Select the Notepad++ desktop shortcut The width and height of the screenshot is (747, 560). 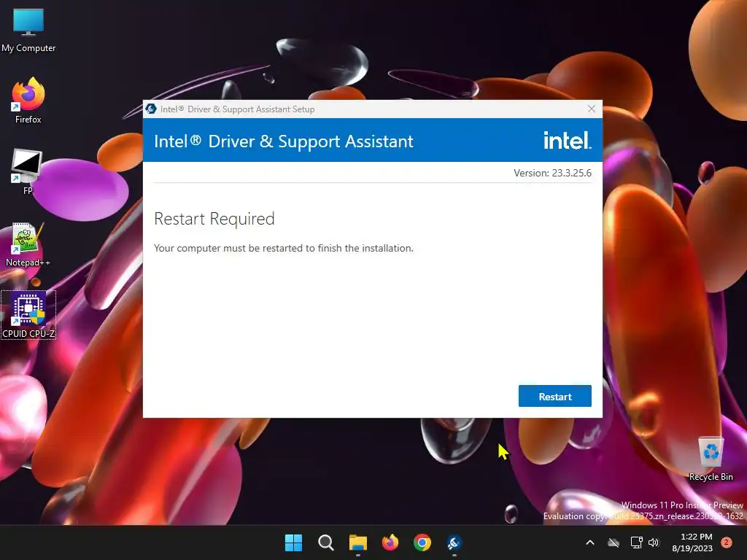pos(28,244)
